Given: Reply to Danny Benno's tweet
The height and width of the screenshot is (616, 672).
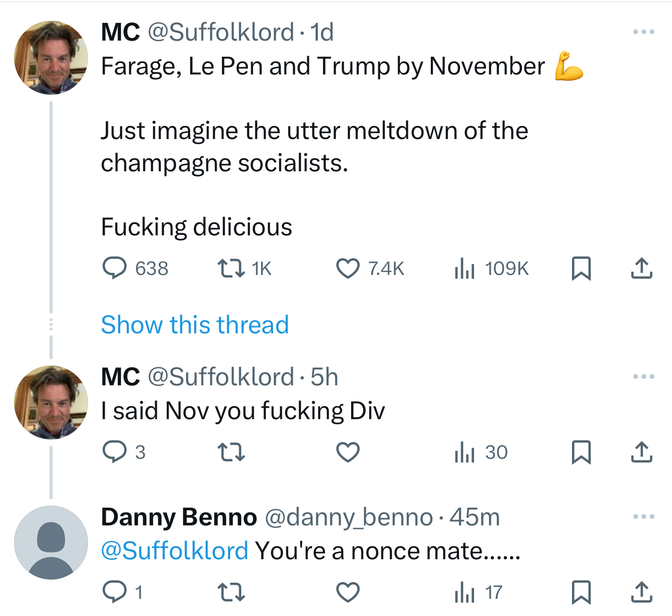Looking at the screenshot, I should point(115,592).
